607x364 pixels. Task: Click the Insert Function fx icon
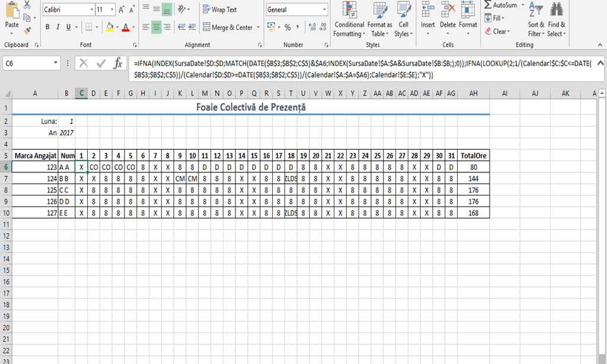click(118, 63)
